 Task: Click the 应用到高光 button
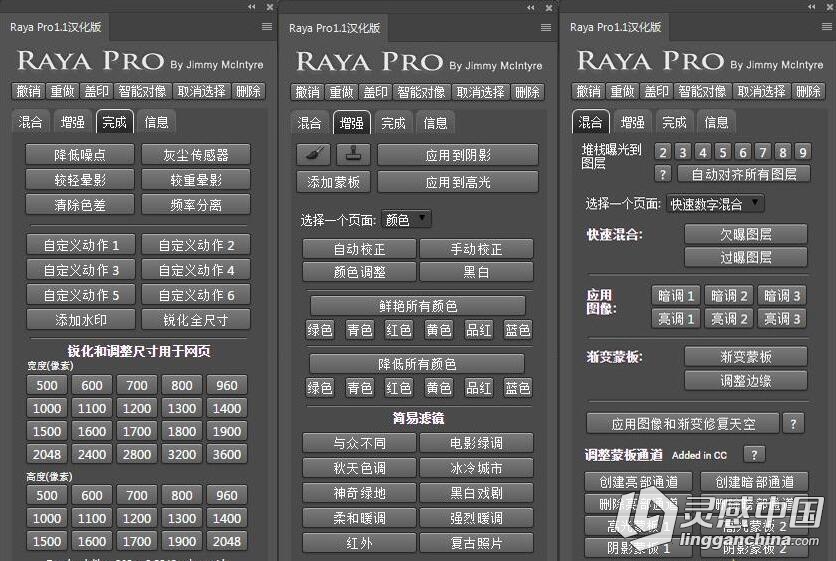pos(458,182)
